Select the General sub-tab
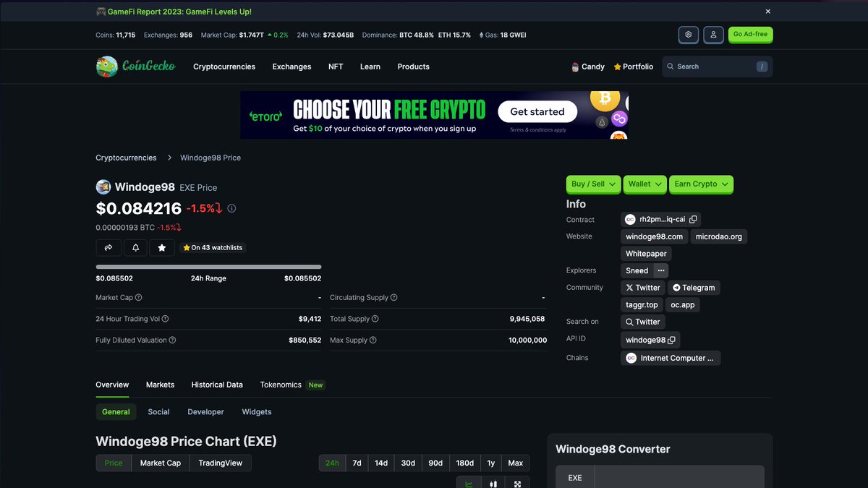Image resolution: width=868 pixels, height=488 pixels. point(116,412)
